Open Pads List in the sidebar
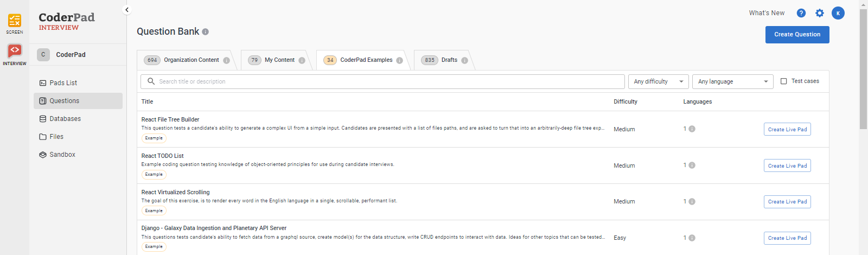The height and width of the screenshot is (255, 868). (x=63, y=83)
